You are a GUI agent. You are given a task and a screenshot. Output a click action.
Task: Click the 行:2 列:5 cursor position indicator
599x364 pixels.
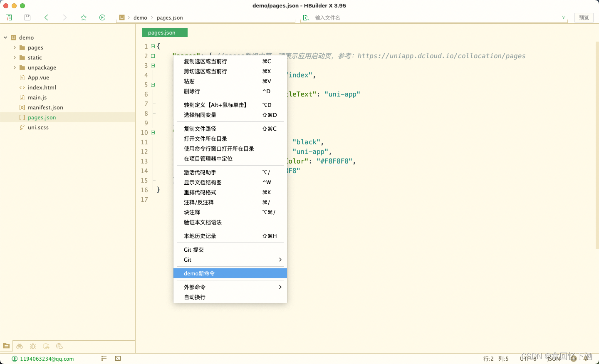(496, 359)
